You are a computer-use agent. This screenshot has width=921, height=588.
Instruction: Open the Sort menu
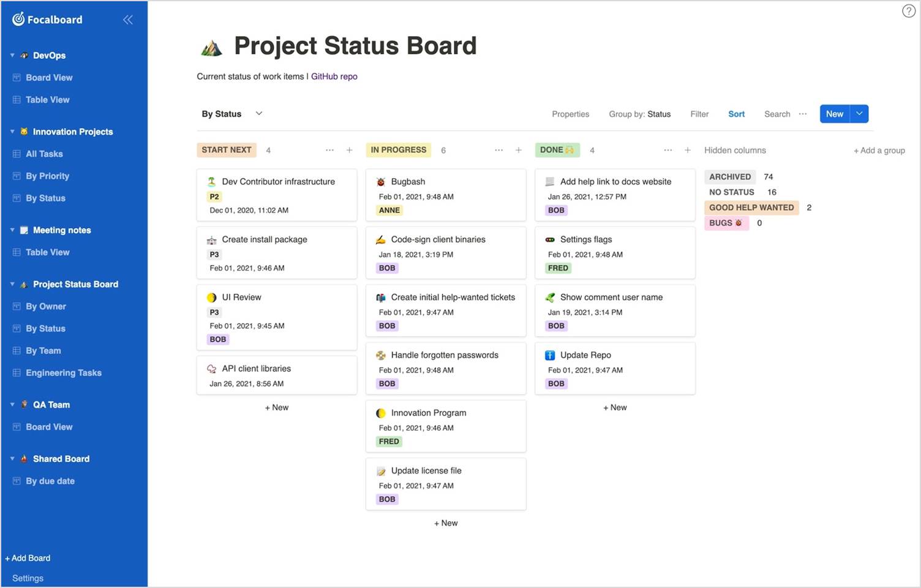coord(736,114)
